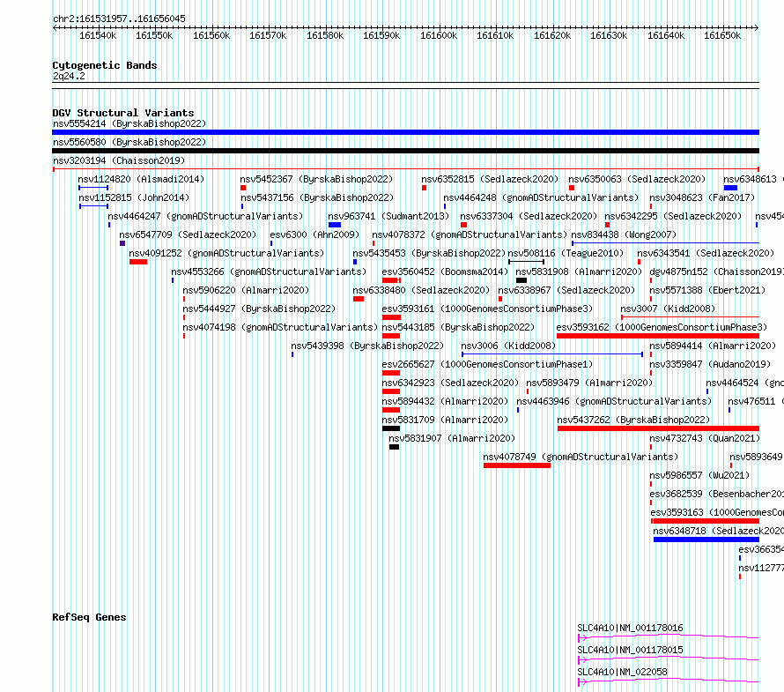Open nsv5437262 (ByrskaBishop2022) variant
This screenshot has height=692, width=784.
click(x=634, y=420)
